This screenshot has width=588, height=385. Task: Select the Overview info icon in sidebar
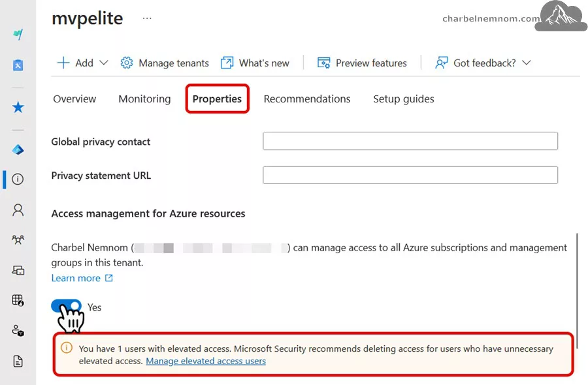(18, 179)
